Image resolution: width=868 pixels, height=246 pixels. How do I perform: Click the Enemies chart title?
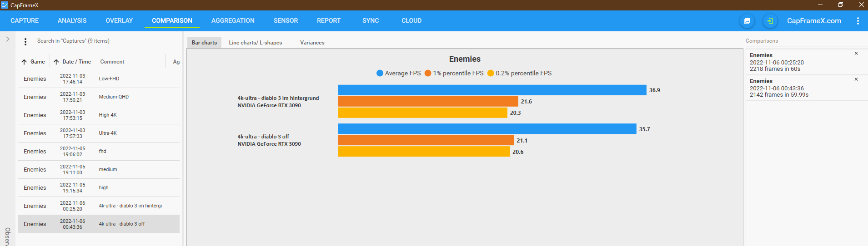[465, 59]
